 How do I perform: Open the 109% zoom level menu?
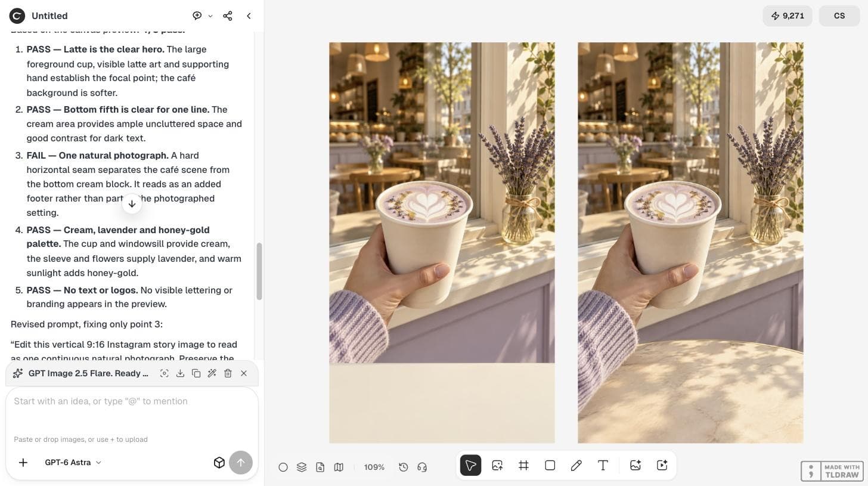[374, 468]
